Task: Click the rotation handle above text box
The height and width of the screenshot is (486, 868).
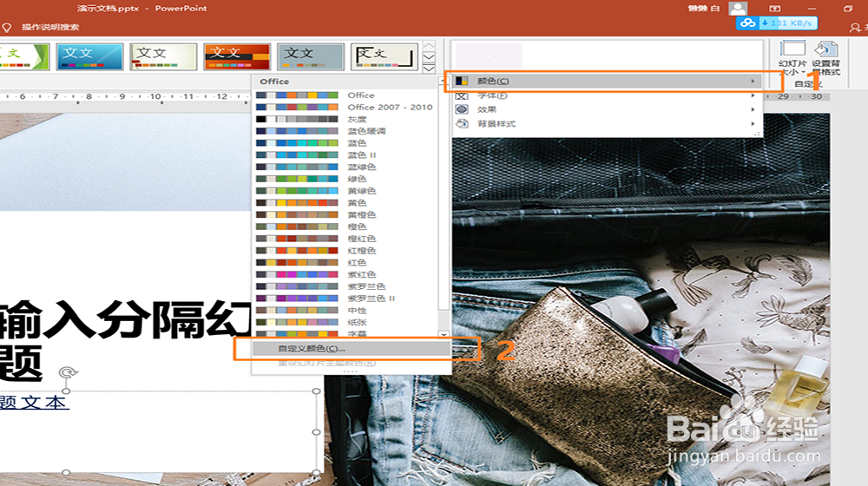Action: tap(68, 372)
